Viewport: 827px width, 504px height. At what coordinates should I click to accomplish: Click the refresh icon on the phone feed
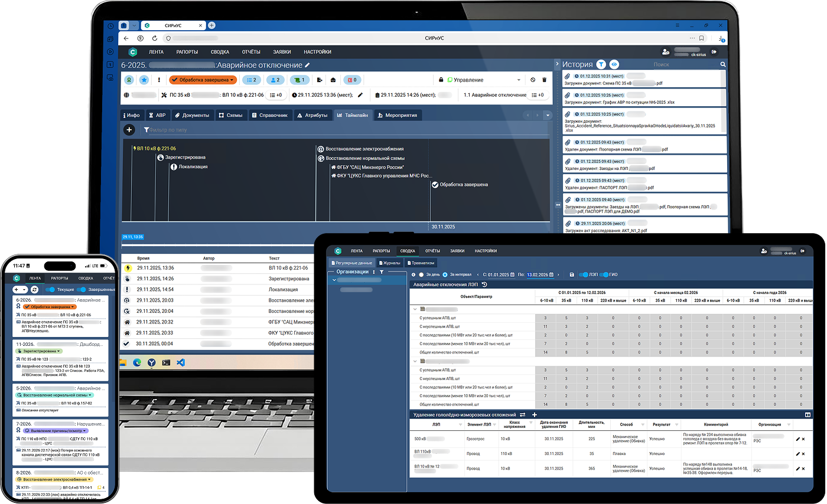point(35,290)
